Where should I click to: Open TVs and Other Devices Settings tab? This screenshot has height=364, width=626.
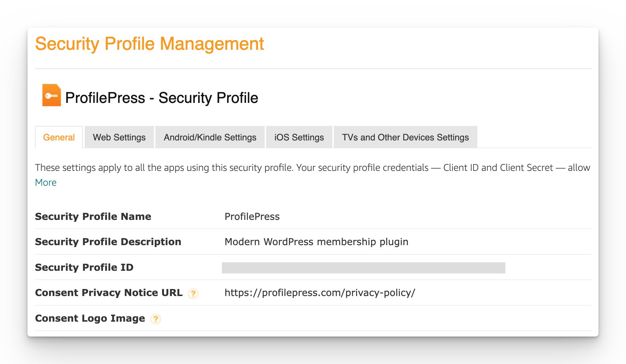point(406,137)
